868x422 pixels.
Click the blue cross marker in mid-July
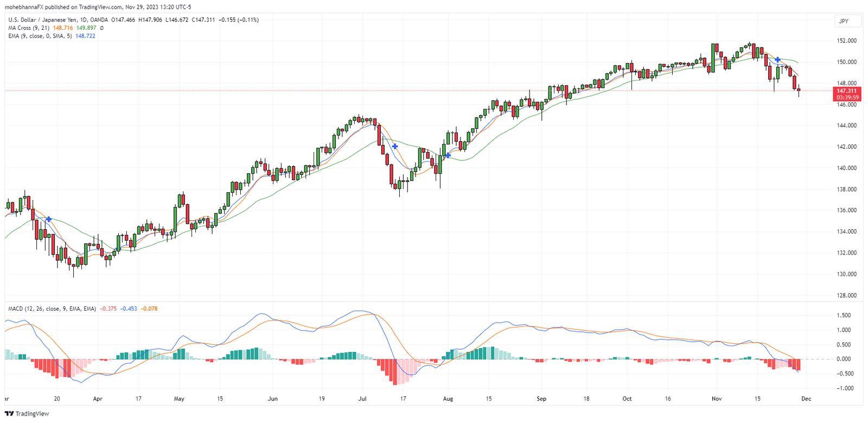point(395,147)
